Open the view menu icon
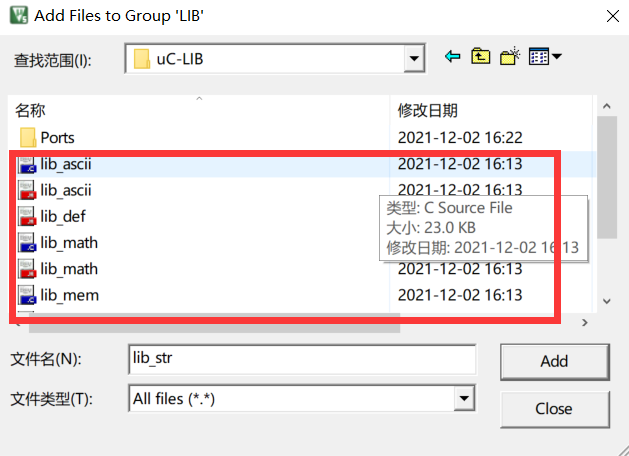 pos(538,57)
